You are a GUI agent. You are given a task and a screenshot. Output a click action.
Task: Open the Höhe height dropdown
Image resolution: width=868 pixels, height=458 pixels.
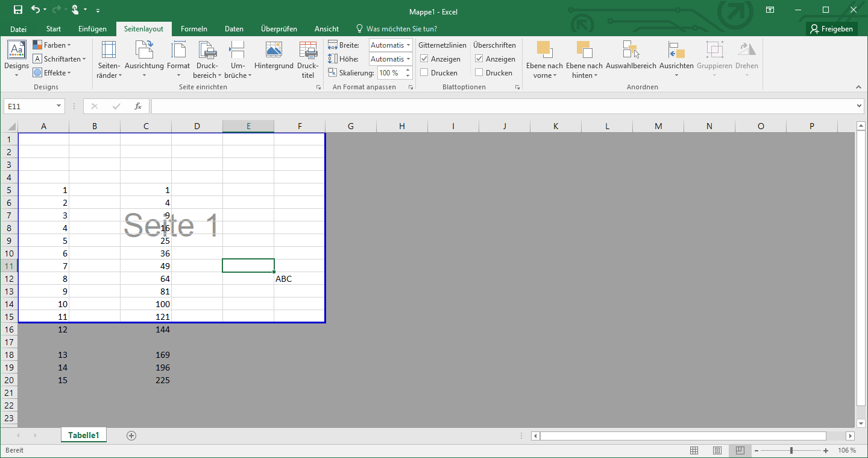(409, 59)
